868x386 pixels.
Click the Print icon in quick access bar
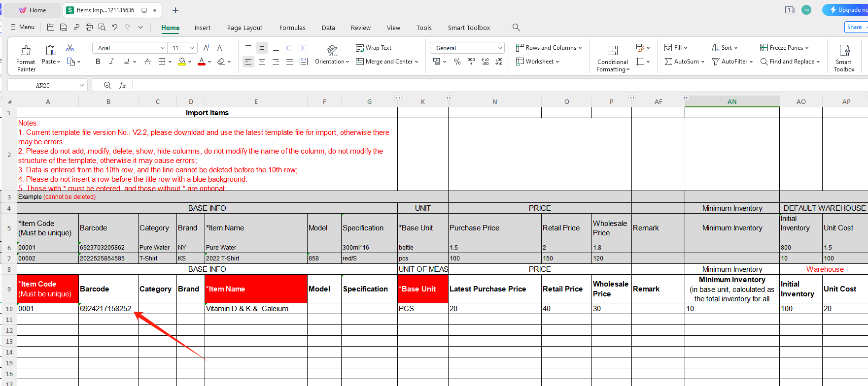[x=89, y=28]
